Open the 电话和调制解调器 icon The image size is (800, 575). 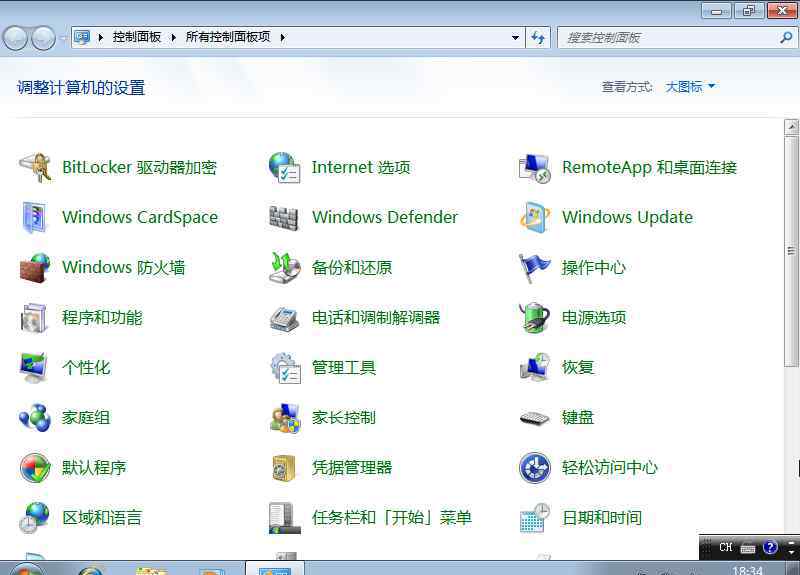[x=284, y=319]
